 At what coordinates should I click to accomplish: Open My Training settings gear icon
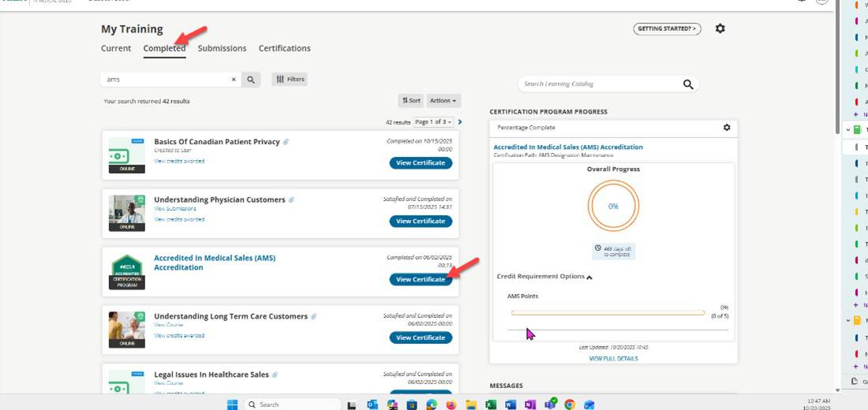720,29
